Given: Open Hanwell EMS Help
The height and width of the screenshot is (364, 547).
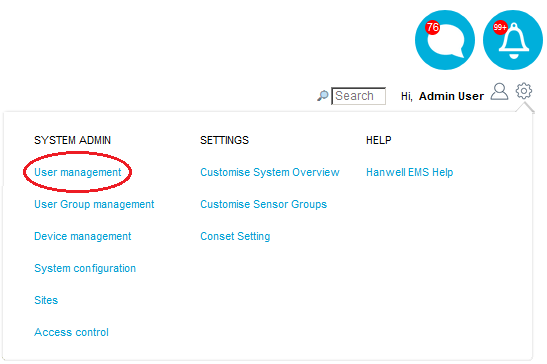Looking at the screenshot, I should (x=410, y=172).
